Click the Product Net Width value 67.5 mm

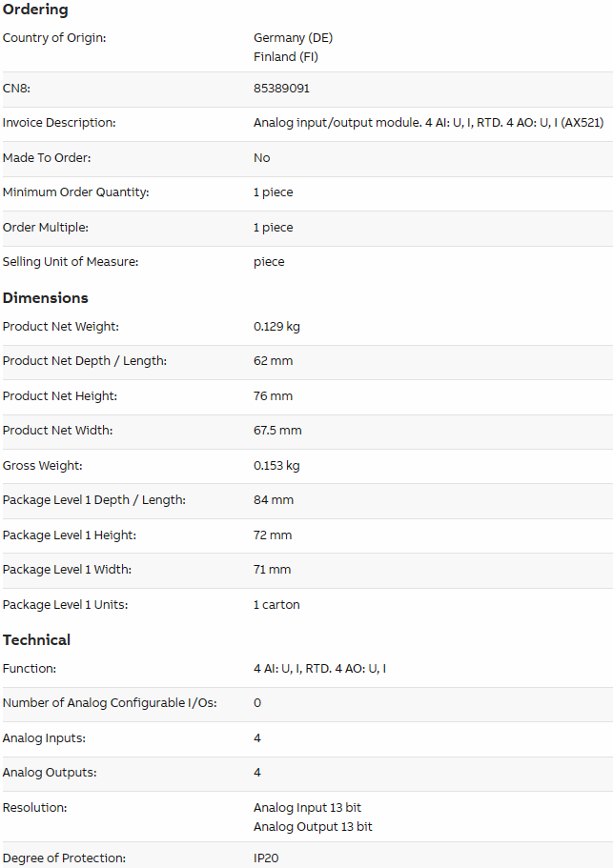[277, 431]
